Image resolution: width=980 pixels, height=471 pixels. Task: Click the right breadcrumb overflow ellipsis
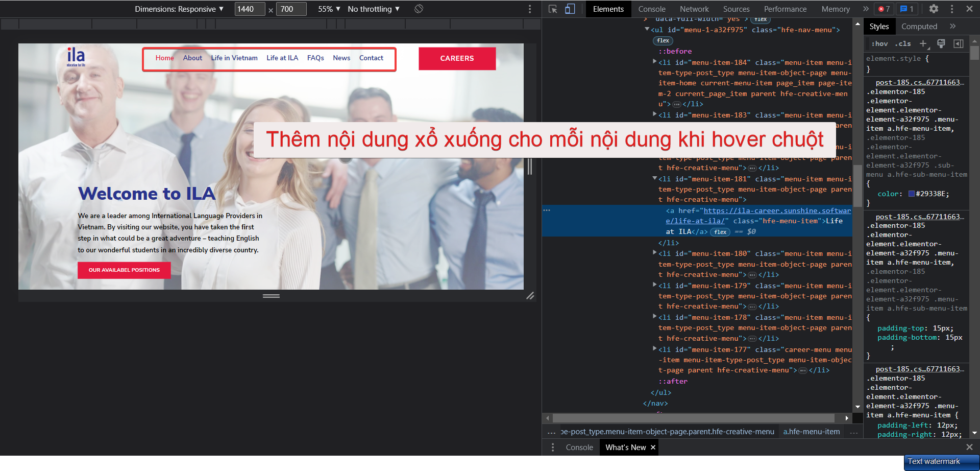[853, 432]
